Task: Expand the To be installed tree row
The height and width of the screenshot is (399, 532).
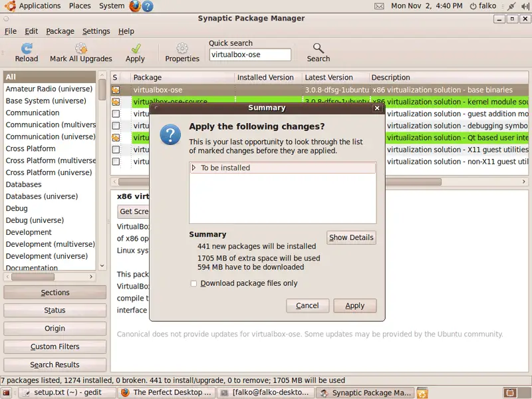Action: (194, 168)
